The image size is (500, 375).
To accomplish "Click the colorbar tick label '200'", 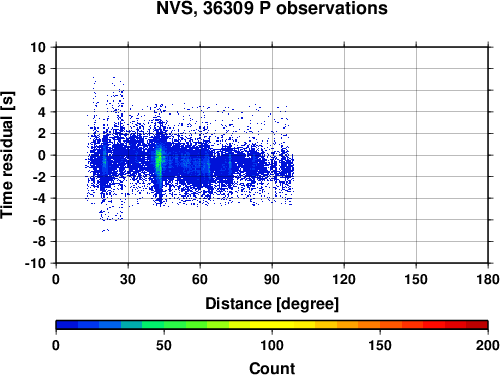I will tap(488, 345).
